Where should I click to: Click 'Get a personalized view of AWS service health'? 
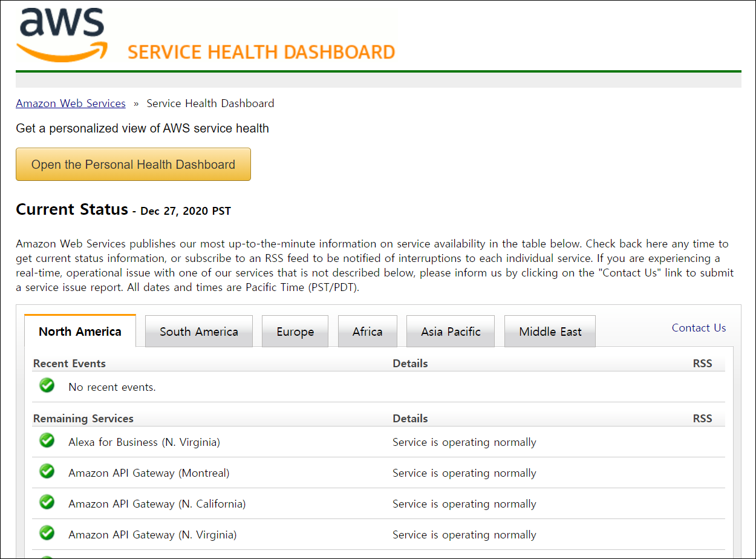tap(143, 128)
